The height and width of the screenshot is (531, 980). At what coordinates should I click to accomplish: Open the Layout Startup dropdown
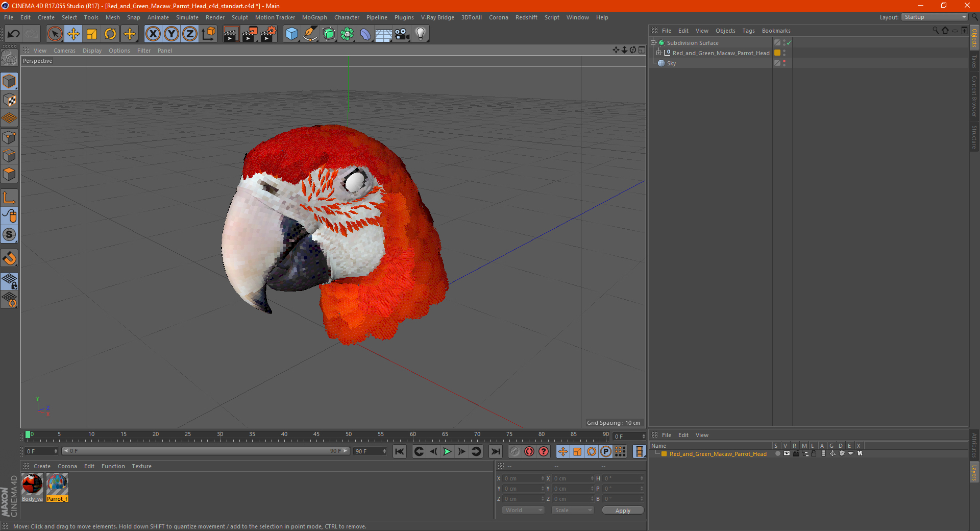click(x=934, y=17)
